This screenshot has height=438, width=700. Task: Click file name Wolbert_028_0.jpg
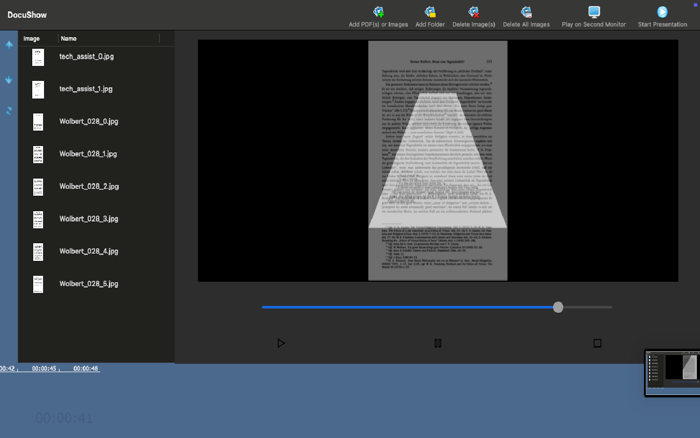pyautogui.click(x=89, y=121)
